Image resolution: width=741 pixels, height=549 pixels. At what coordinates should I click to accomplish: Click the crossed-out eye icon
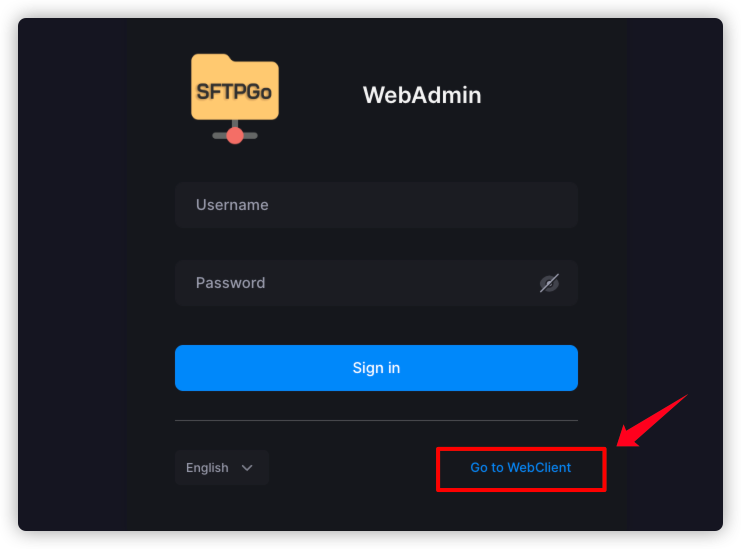pos(549,284)
